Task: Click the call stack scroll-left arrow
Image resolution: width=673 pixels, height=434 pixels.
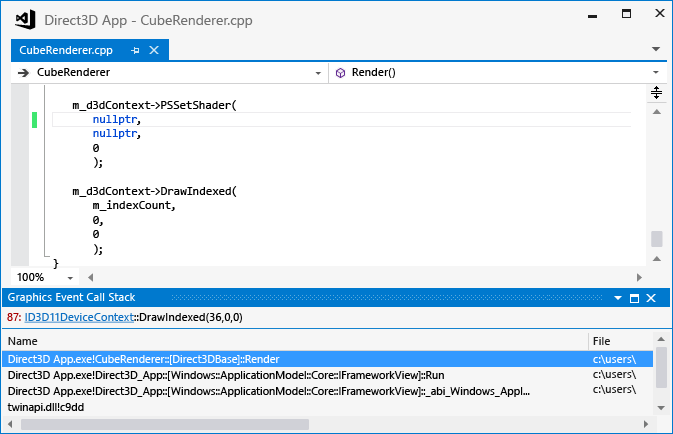Action: 10,425
